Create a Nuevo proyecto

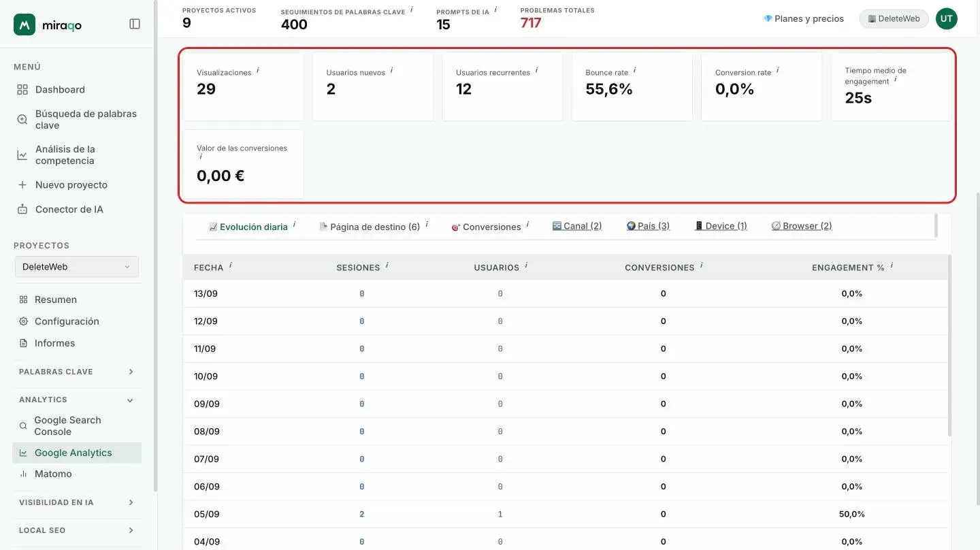click(x=71, y=184)
